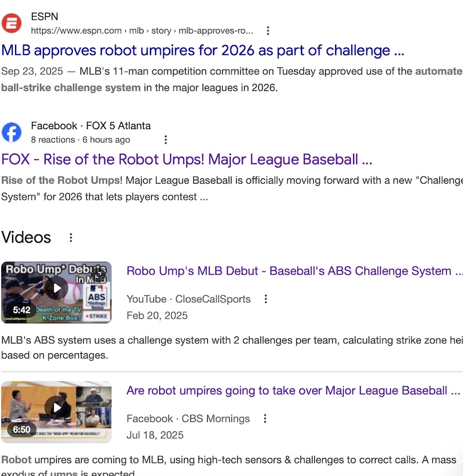Open FOX 5 Atlanta result options menu
The image size is (463, 476).
click(166, 140)
